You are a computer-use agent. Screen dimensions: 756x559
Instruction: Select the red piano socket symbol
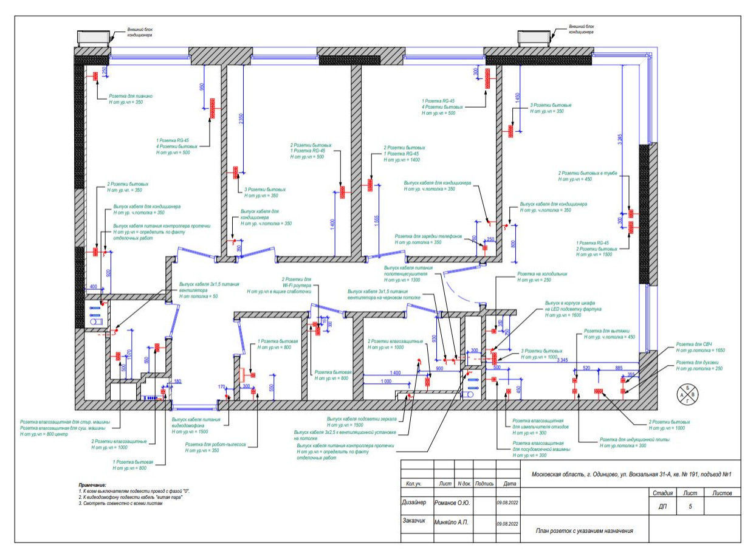(96, 77)
